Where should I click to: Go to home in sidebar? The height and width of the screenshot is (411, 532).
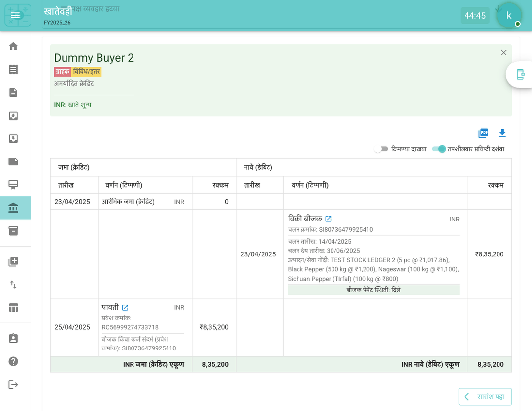point(13,46)
